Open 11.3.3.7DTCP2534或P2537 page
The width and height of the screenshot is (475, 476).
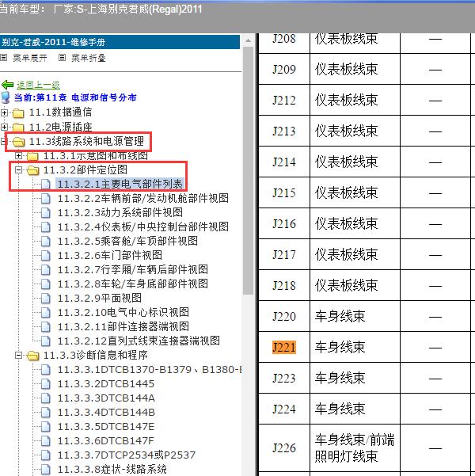(x=127, y=455)
